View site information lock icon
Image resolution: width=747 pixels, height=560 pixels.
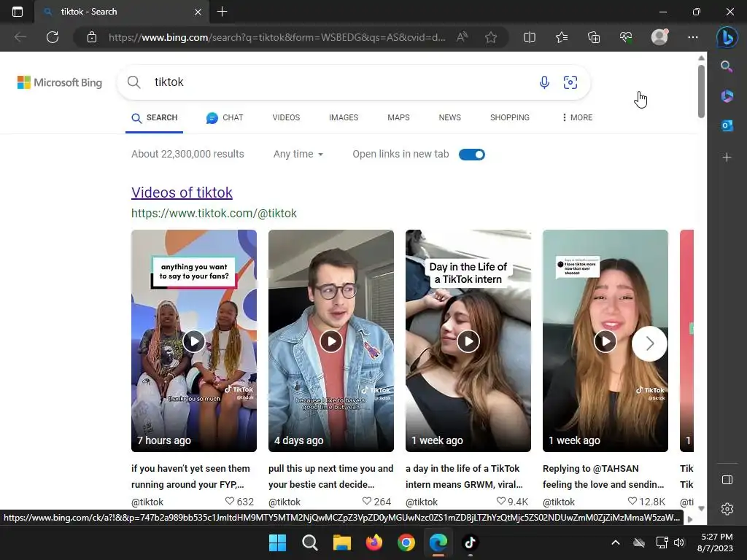(x=92, y=37)
